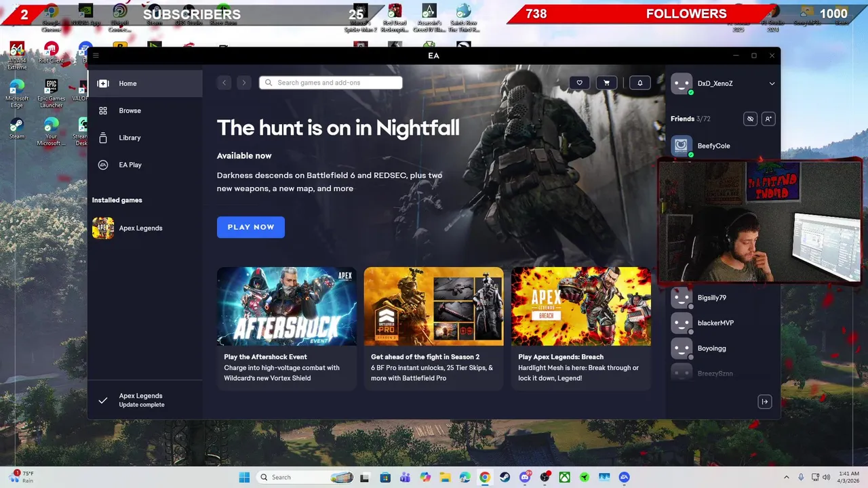
Task: Click 'Play the Aftershock Event' title
Action: (265, 357)
